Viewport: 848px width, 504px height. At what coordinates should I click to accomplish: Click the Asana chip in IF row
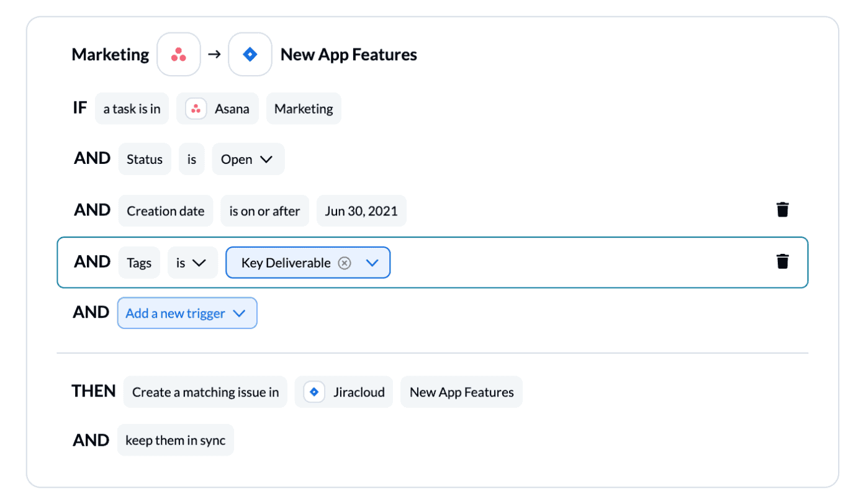coord(217,109)
